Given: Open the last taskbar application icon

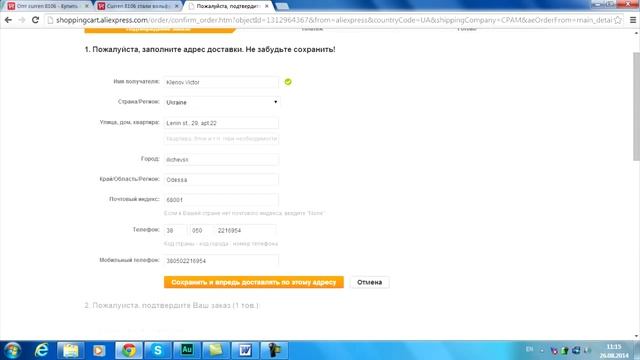Looking at the screenshot, I should point(274,350).
